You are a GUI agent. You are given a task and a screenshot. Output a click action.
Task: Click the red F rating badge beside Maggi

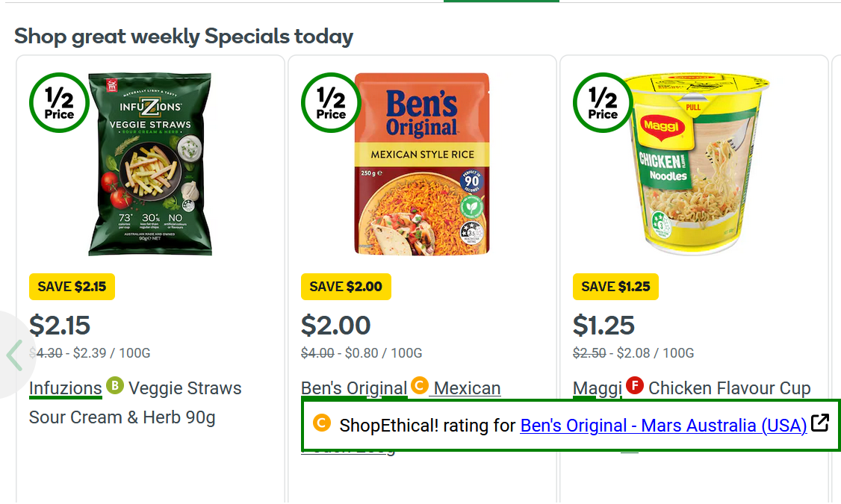(635, 386)
